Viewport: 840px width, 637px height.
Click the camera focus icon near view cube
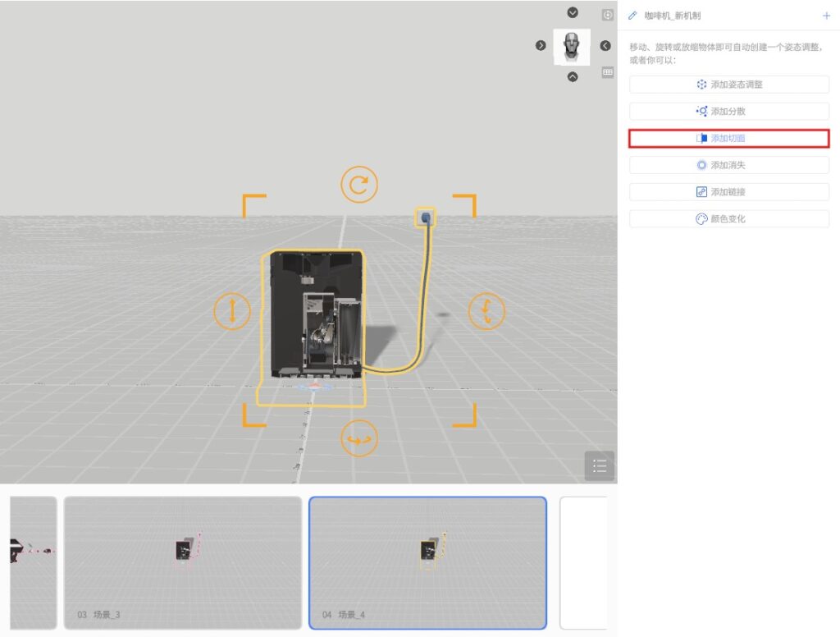click(x=608, y=15)
